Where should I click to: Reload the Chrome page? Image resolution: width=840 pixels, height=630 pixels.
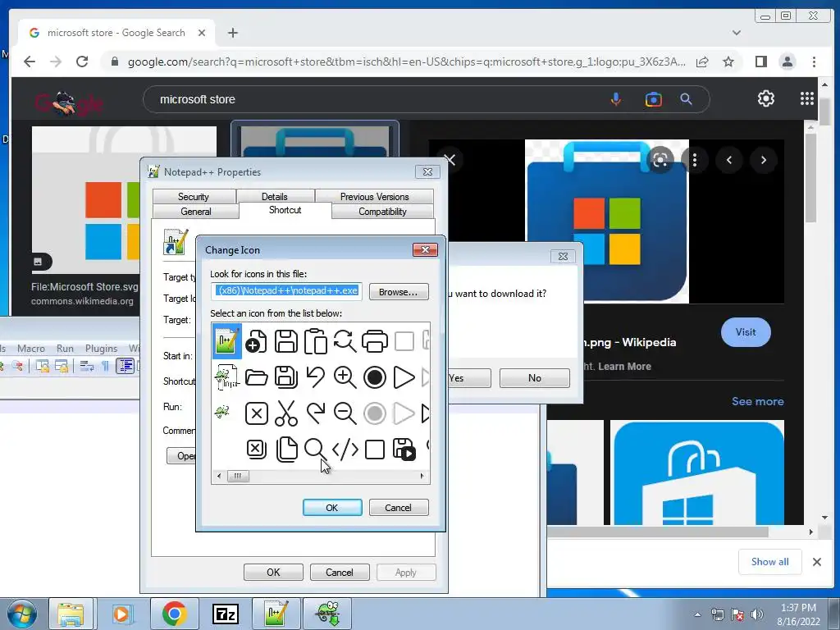(82, 62)
